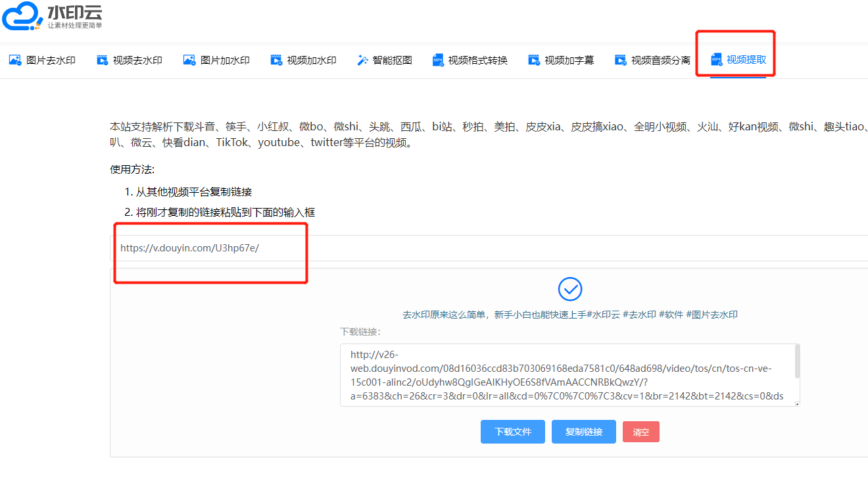Click the 下载链接: label
The height and width of the screenshot is (487, 868).
pyautogui.click(x=360, y=332)
